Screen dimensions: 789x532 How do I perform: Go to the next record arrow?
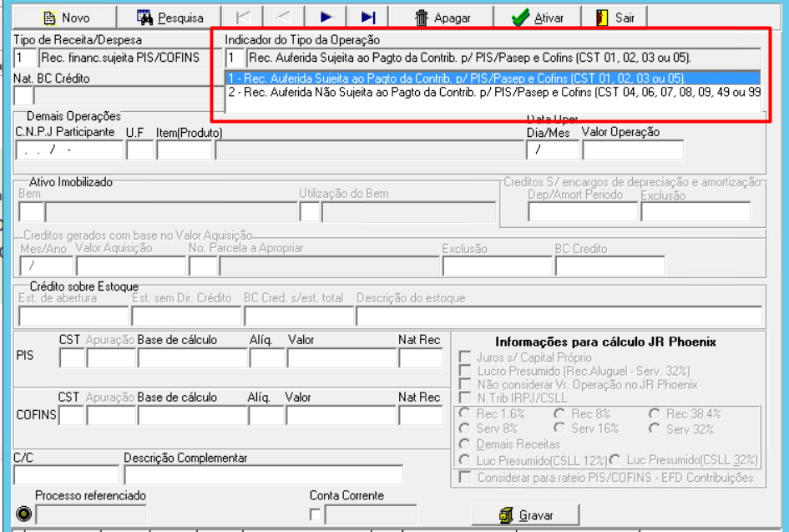(326, 17)
